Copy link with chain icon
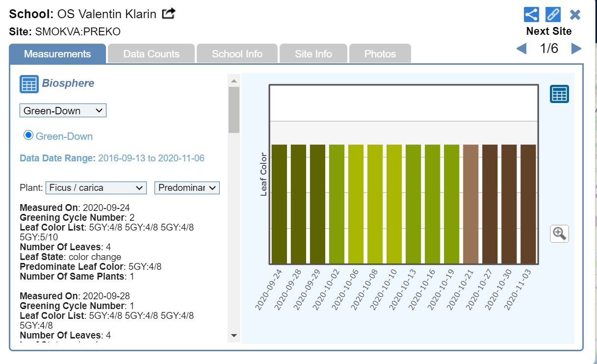 553,14
